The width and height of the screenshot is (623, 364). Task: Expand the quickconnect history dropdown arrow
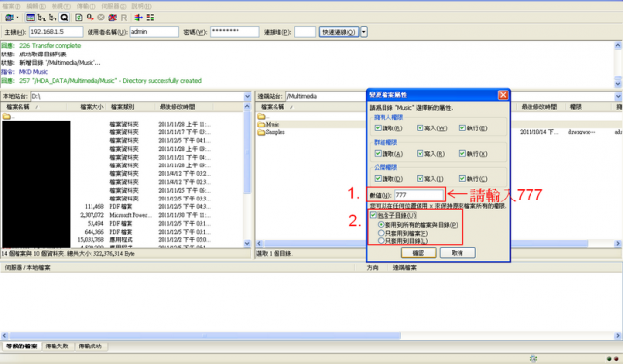[364, 32]
